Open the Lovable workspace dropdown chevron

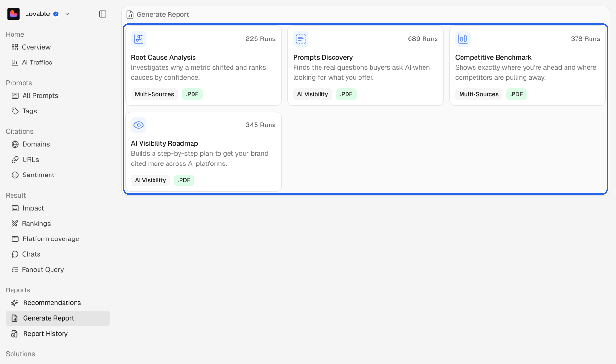(67, 14)
